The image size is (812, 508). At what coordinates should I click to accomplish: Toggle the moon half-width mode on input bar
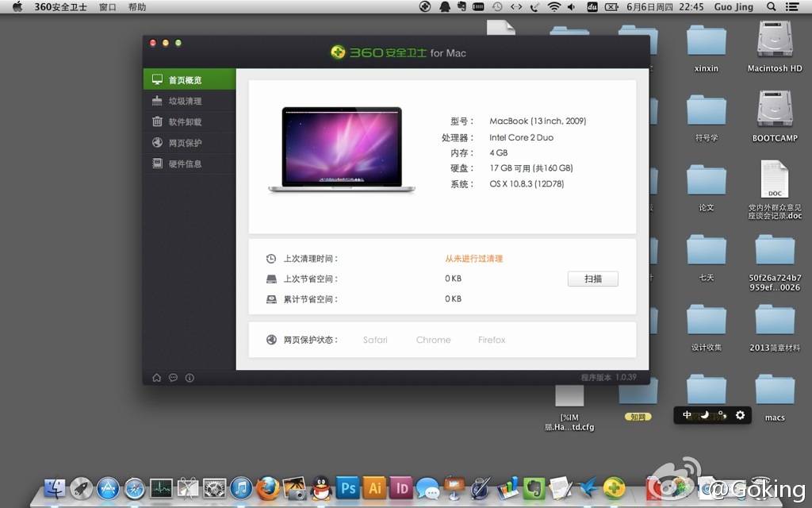coord(705,414)
